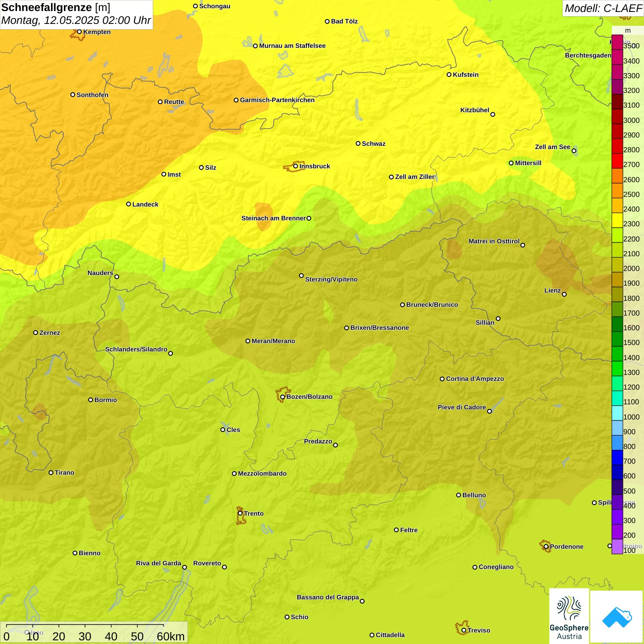This screenshot has height=644, width=644.
Task: Click the Zell am Ziller label
Action: (414, 177)
